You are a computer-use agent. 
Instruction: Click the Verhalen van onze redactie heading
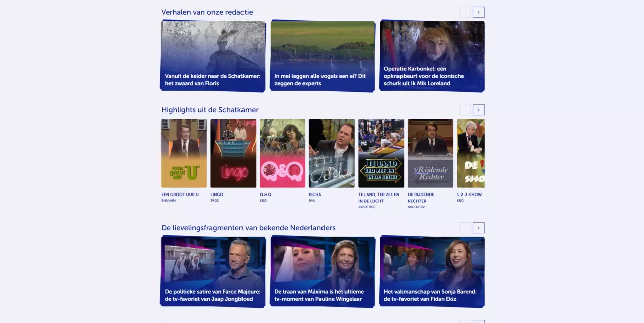coord(207,12)
